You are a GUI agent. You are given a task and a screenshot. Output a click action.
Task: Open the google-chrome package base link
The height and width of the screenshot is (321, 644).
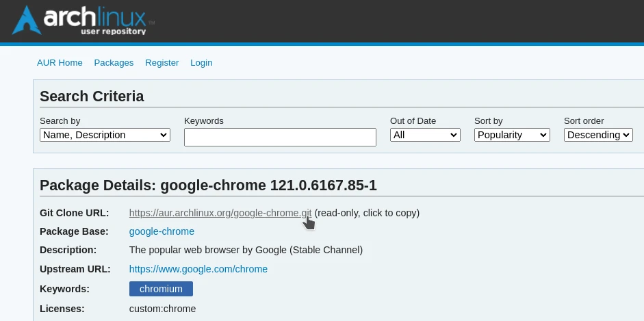(x=162, y=231)
